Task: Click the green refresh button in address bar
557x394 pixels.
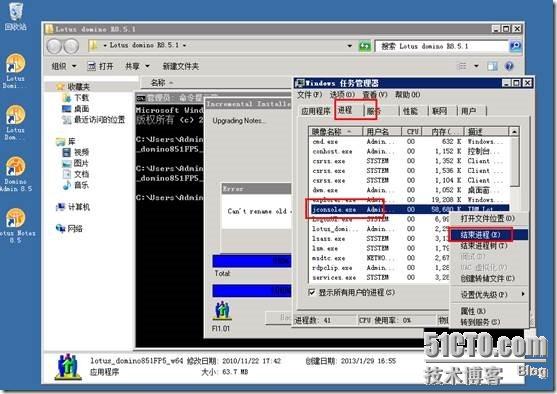Action: click(364, 46)
